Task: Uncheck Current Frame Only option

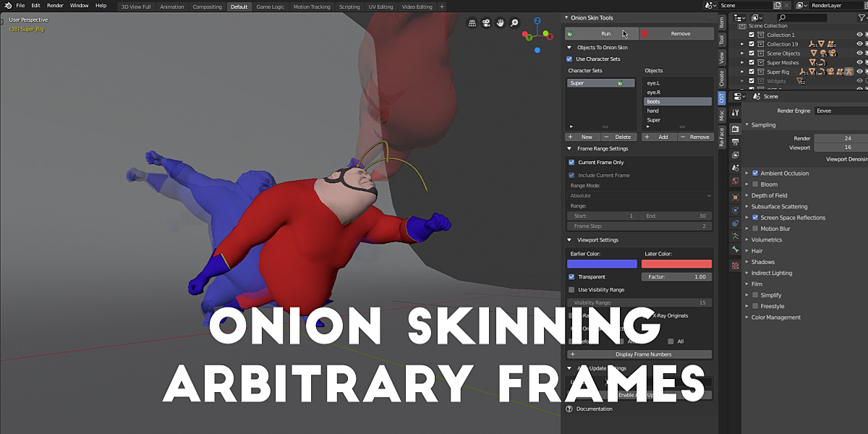Action: (x=571, y=162)
